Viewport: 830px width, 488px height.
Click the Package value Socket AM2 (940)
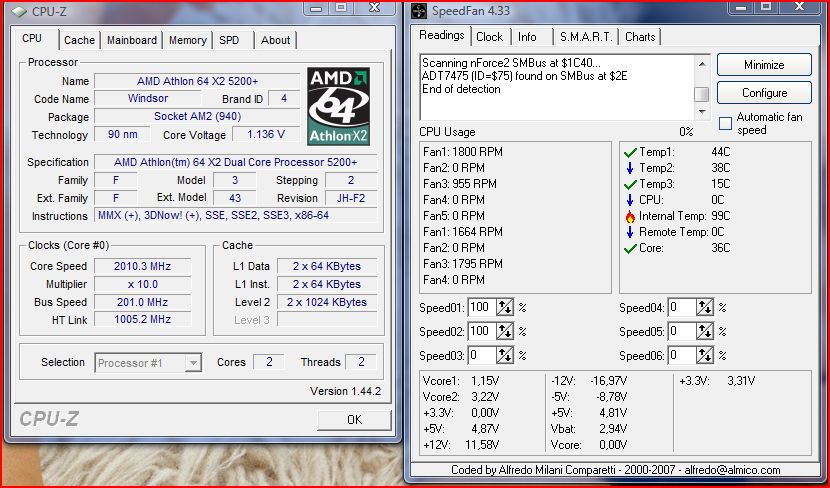[197, 116]
